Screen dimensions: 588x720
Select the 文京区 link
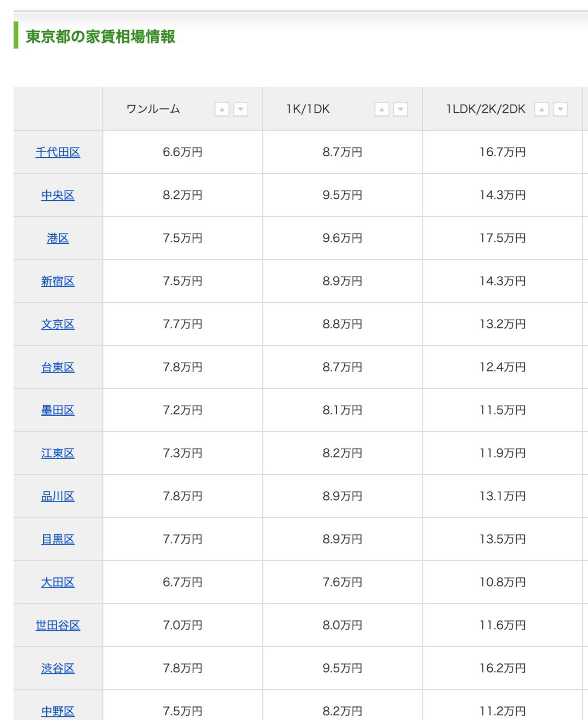pyautogui.click(x=58, y=325)
